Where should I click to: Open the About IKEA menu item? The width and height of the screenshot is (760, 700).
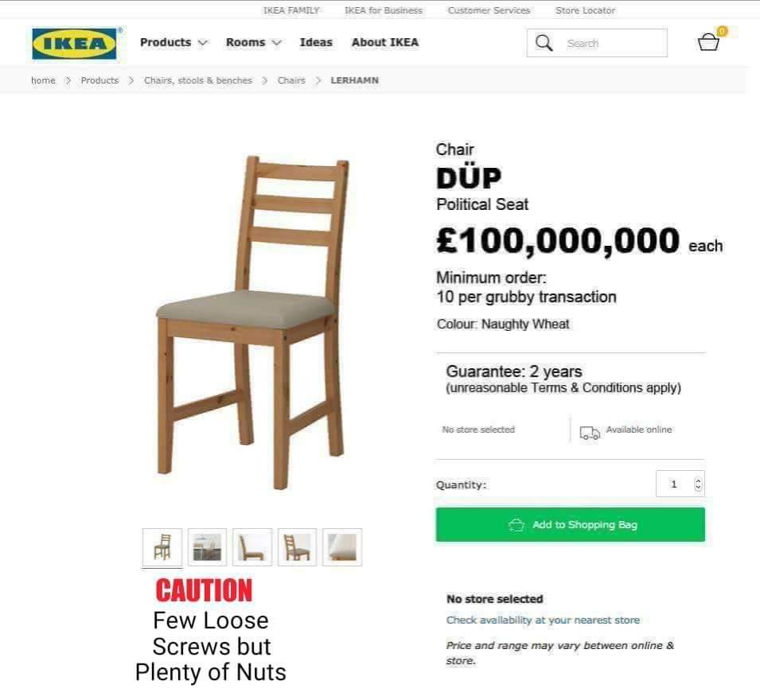[x=385, y=43]
